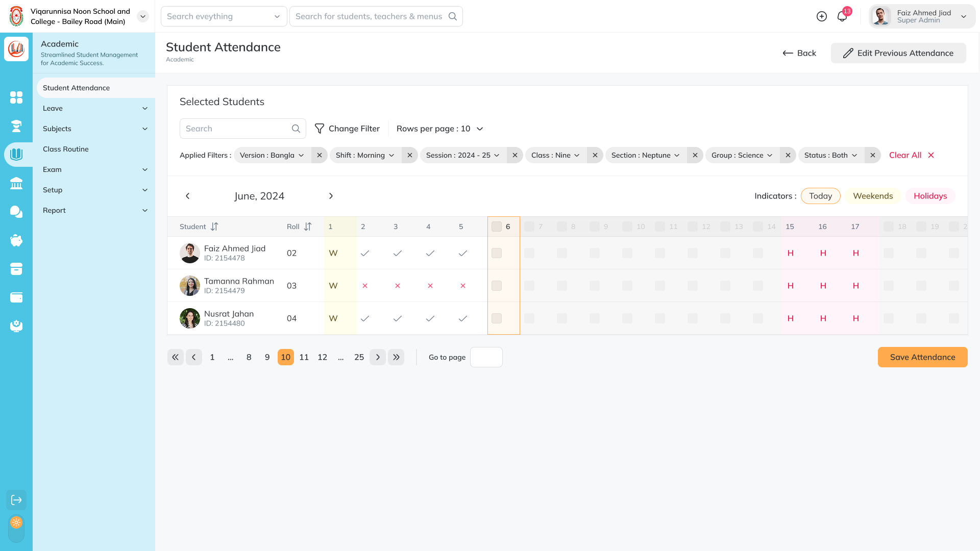Open the Section : Neptune filter dropdown
The width and height of the screenshot is (980, 551).
pyautogui.click(x=645, y=155)
